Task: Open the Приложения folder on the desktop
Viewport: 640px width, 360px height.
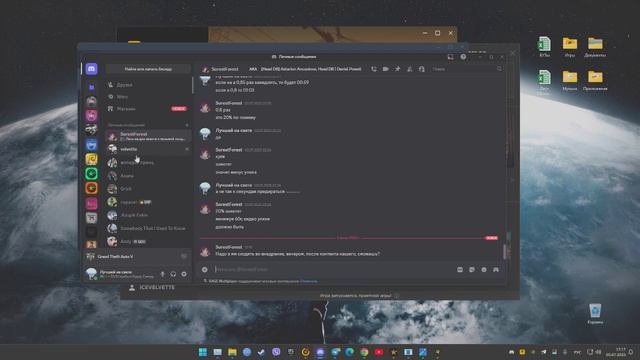Action: [595, 80]
